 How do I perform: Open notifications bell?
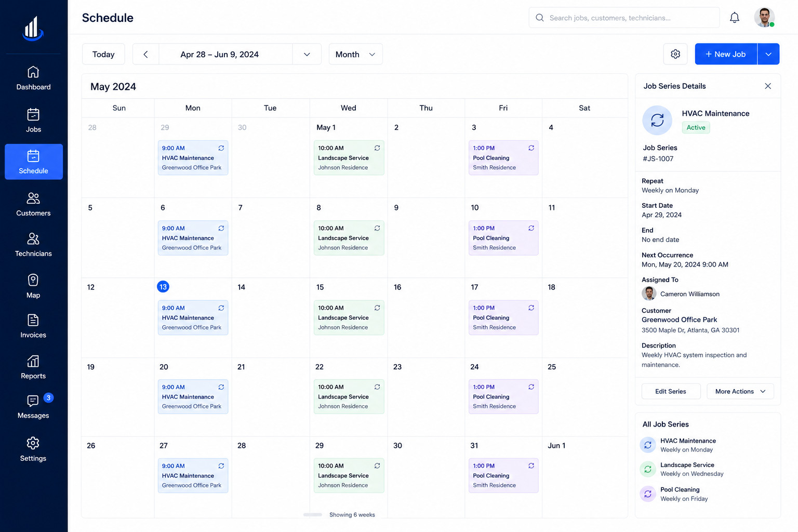point(735,18)
